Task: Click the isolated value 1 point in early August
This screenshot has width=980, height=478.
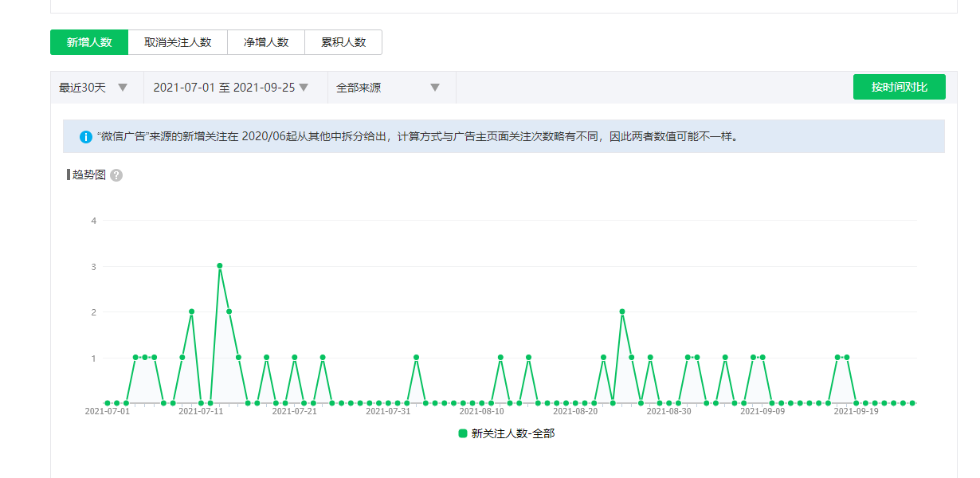Action: point(416,358)
